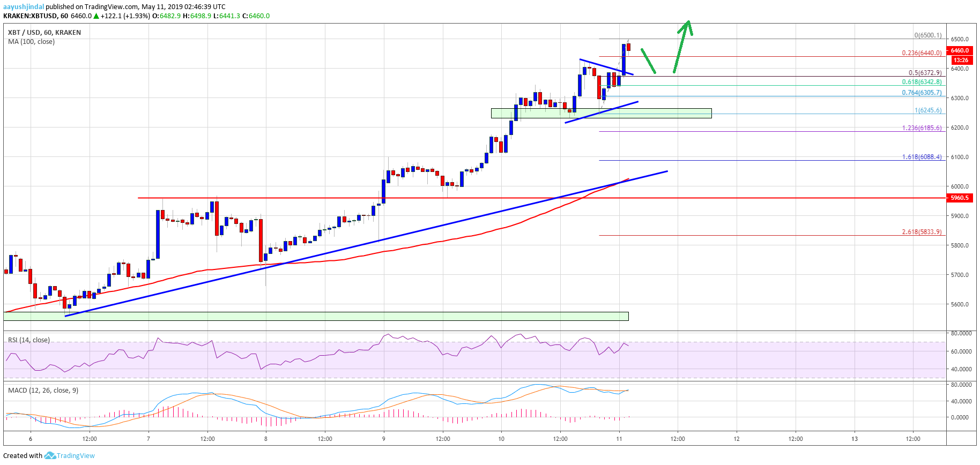Viewport: 980px width, 465px height.
Task: Select the 0.236(6440.0) Fibonacci level label
Action: pos(922,53)
